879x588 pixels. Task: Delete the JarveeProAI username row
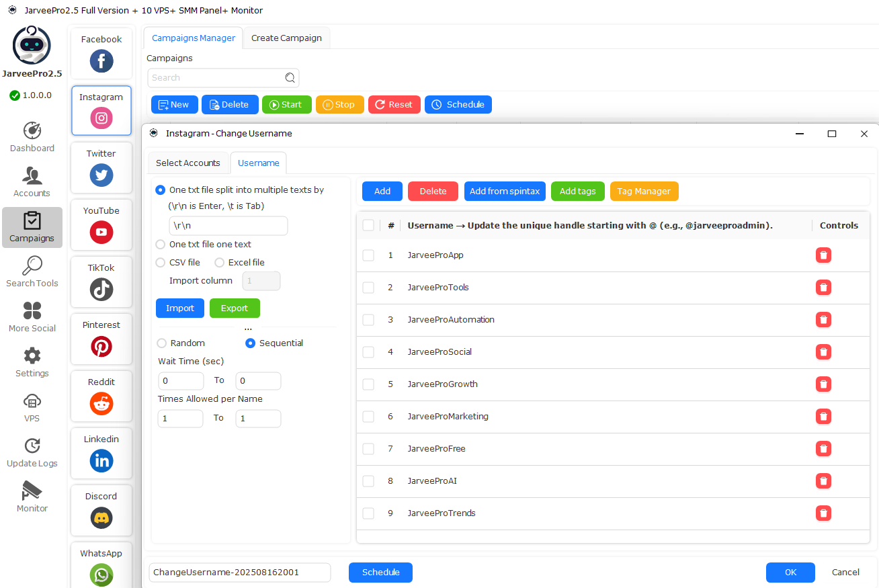[x=823, y=481]
